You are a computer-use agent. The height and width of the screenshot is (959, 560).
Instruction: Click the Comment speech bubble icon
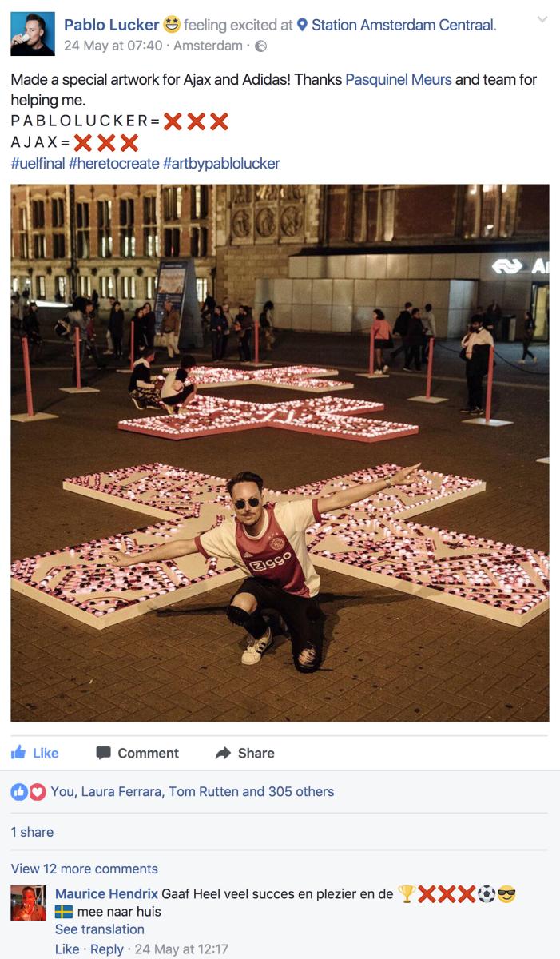point(103,753)
